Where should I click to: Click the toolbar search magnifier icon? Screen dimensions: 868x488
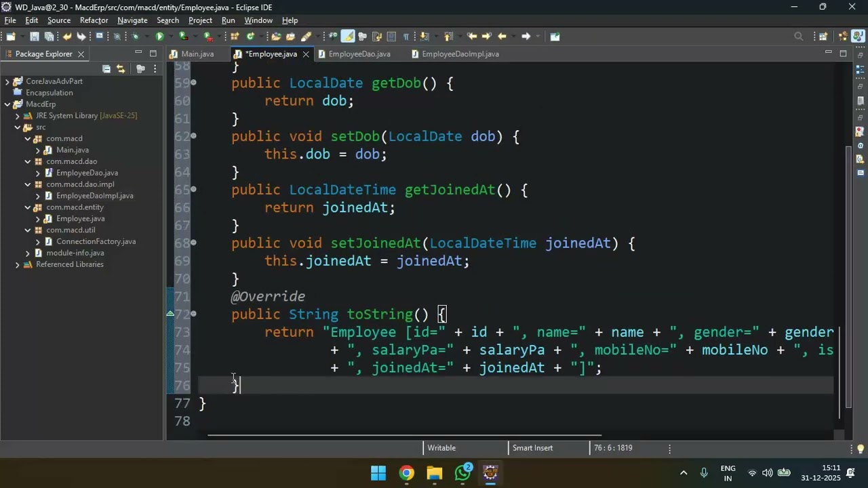[x=799, y=36]
